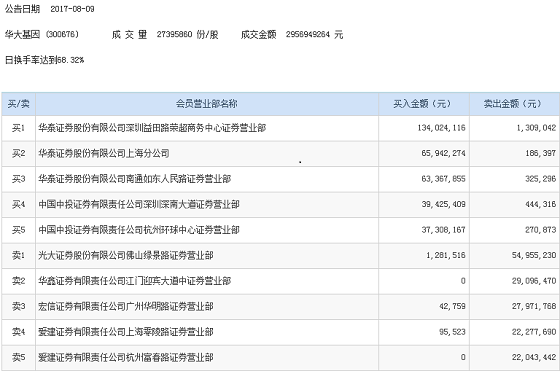This screenshot has width=560, height=371.
Task: Click the 买2 row label
Action: [x=19, y=154]
